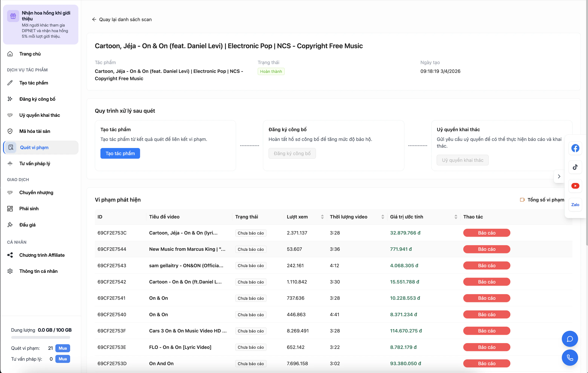Click the handshake icon for Chuyển nhượng
Image resolution: width=588 pixels, height=373 pixels.
pos(10,192)
